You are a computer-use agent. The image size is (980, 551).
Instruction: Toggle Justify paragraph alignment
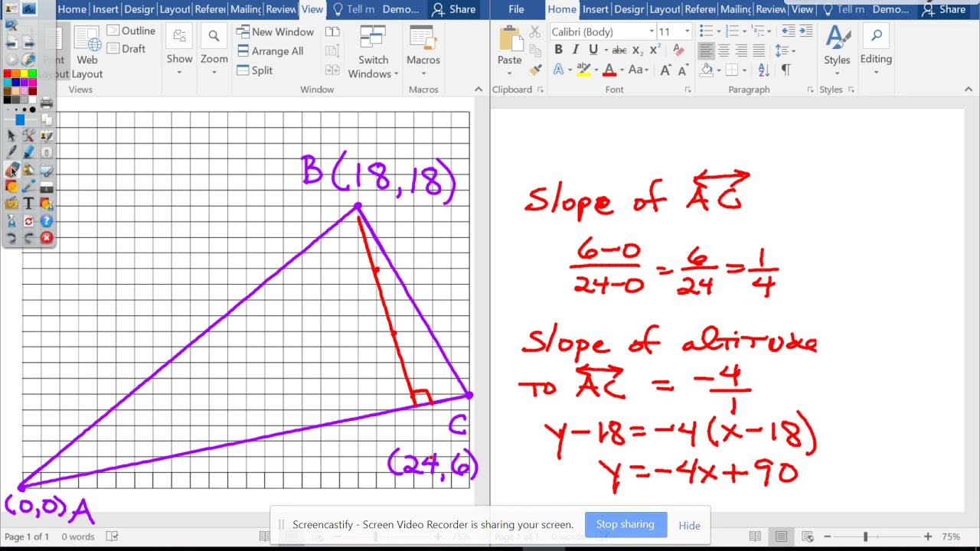pos(759,51)
